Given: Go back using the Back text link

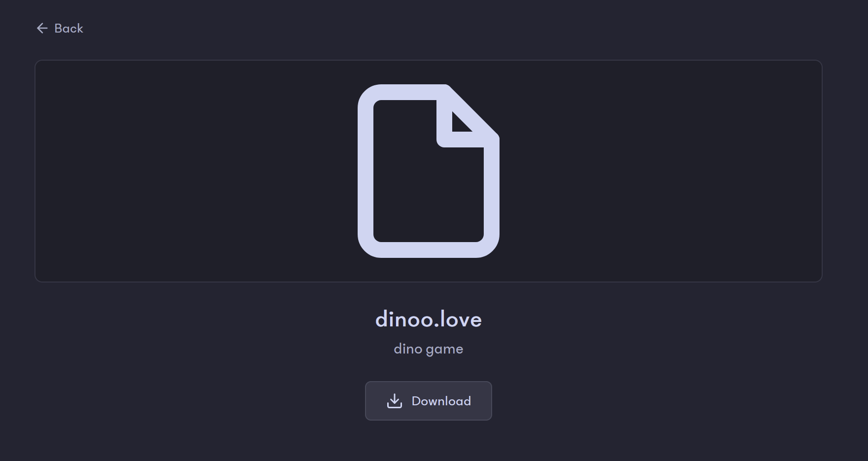Looking at the screenshot, I should (68, 28).
